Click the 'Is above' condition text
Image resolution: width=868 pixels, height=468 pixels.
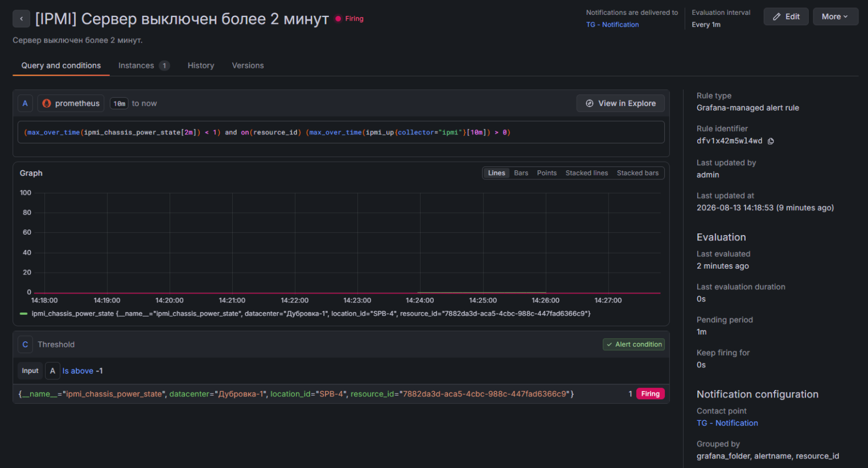pyautogui.click(x=78, y=371)
